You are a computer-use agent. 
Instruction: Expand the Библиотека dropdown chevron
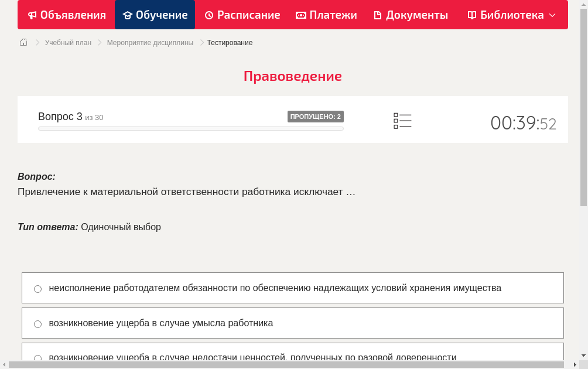[x=552, y=15]
